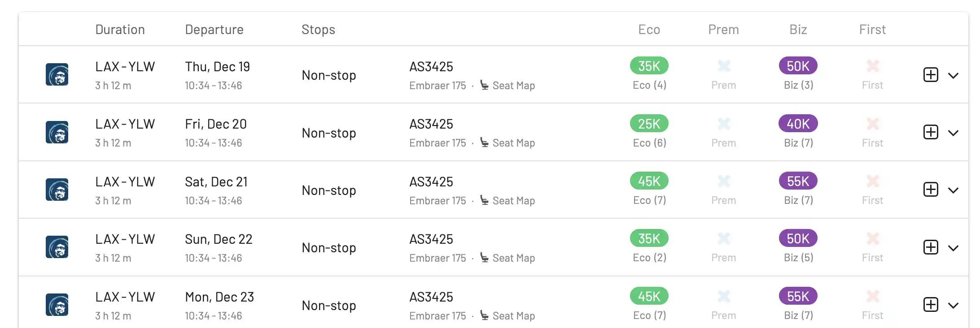980x328 pixels.
Task: Expand the Sun, Dec 22 flight details chevron
Action: click(953, 248)
